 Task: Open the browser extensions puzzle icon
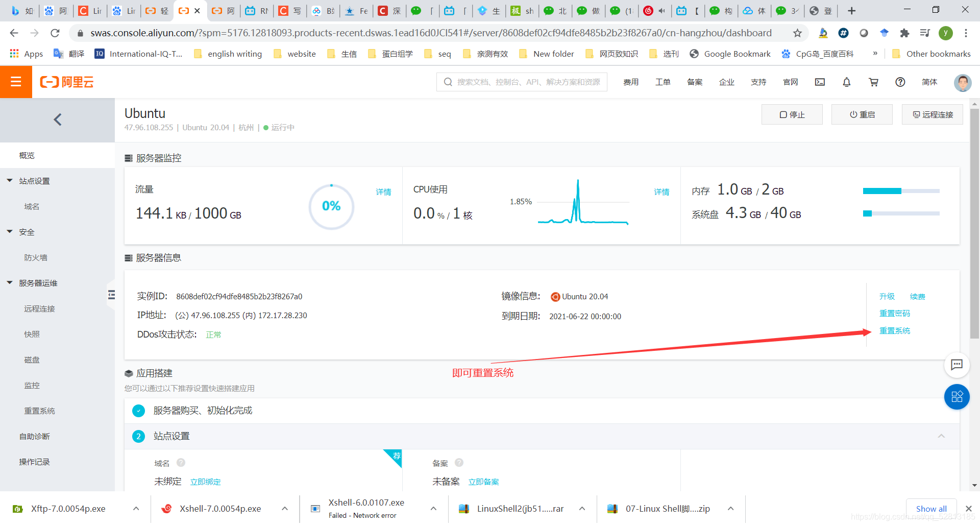904,33
